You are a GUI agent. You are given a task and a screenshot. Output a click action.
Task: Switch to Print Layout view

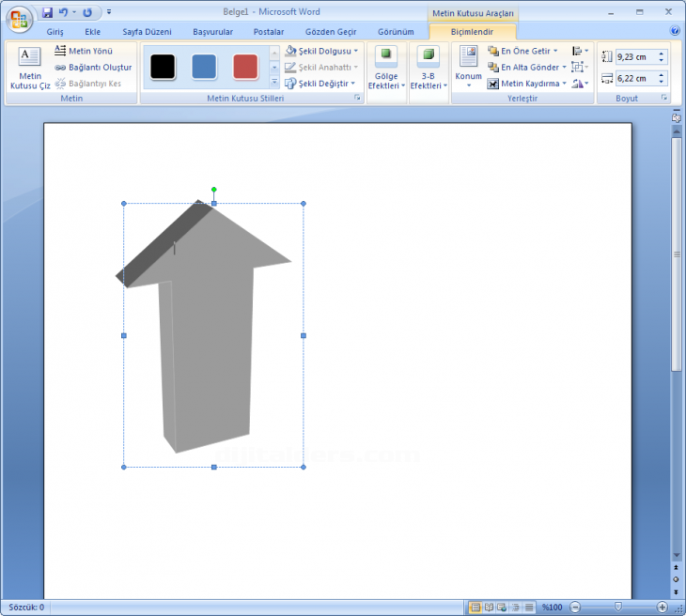tap(476, 608)
